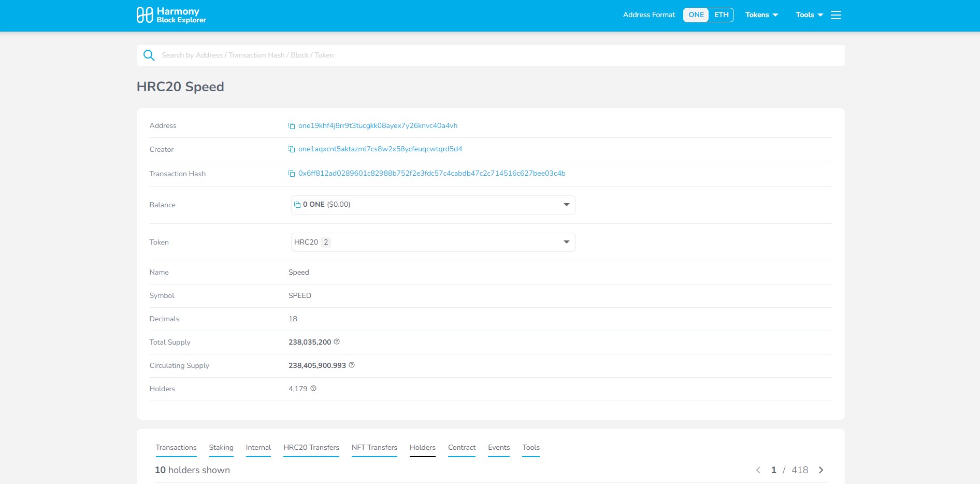Viewport: 980px width, 484px height.
Task: Open creator address one1aqxcnt5aktazml link
Action: tap(380, 149)
